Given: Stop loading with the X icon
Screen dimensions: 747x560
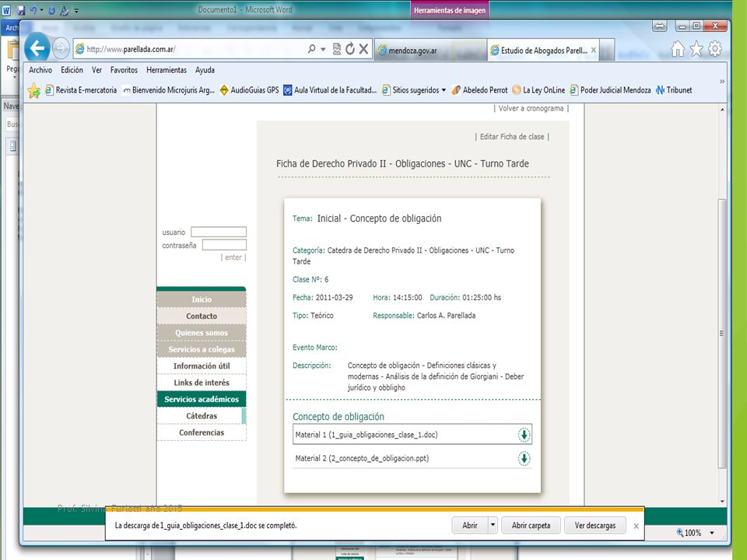Looking at the screenshot, I should pos(363,48).
